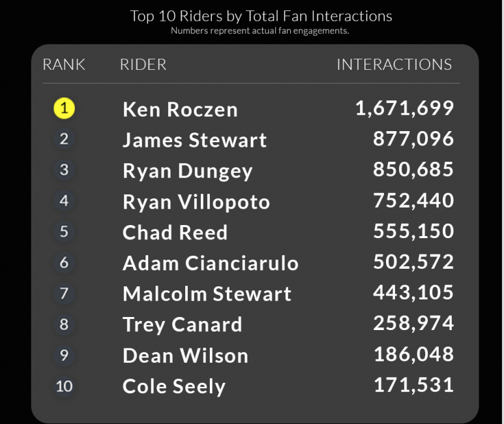Click the rank 3 circle badge
The image size is (504, 424).
point(64,170)
